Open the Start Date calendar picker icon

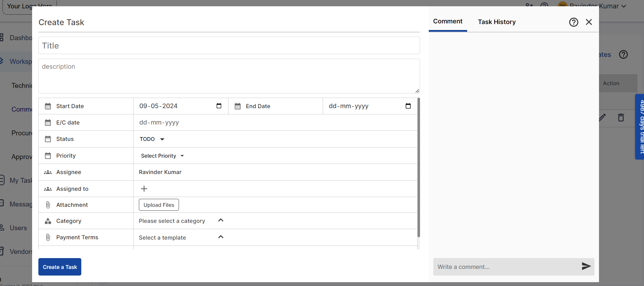219,106
